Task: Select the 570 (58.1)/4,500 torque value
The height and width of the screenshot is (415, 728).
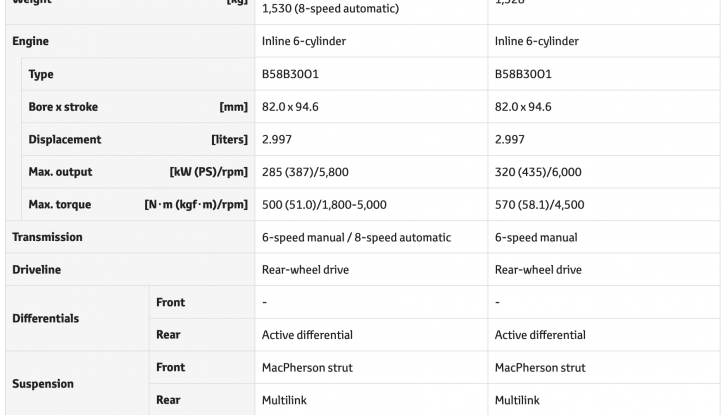Action: 539,205
